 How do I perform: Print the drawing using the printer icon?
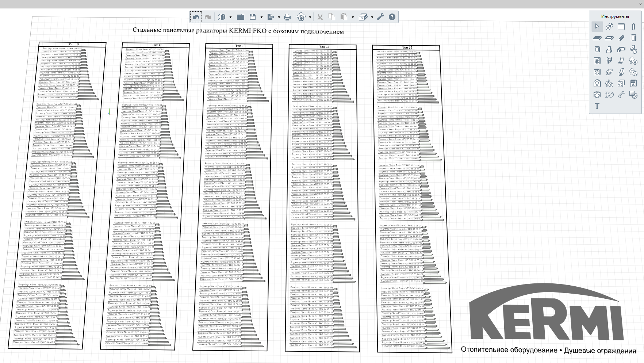(x=287, y=17)
